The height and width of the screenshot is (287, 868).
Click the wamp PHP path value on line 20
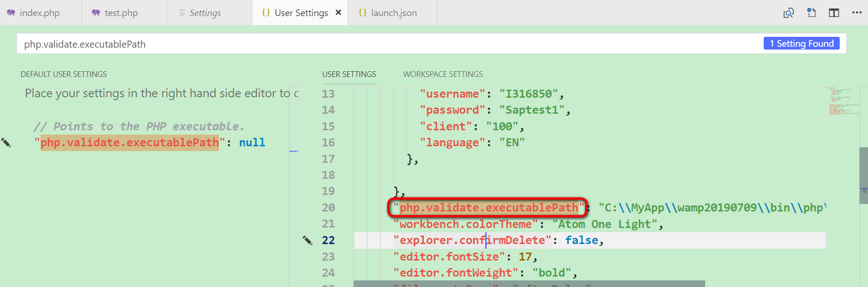tap(712, 208)
